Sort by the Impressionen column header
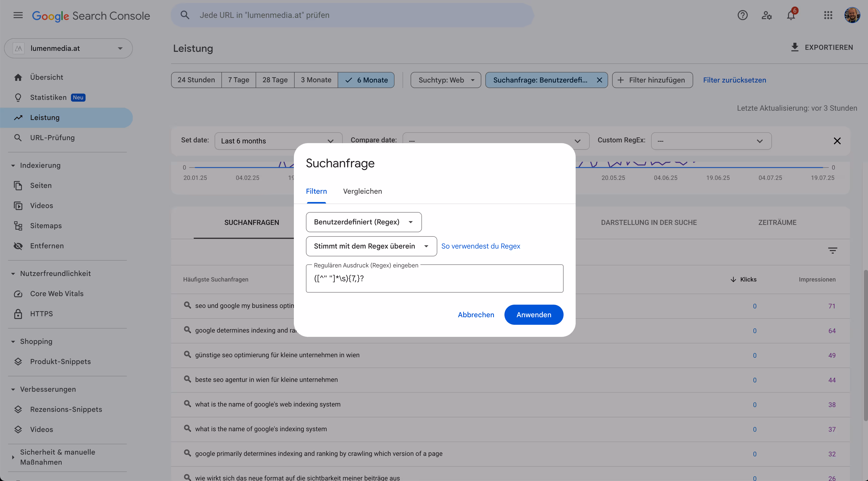 pos(817,279)
